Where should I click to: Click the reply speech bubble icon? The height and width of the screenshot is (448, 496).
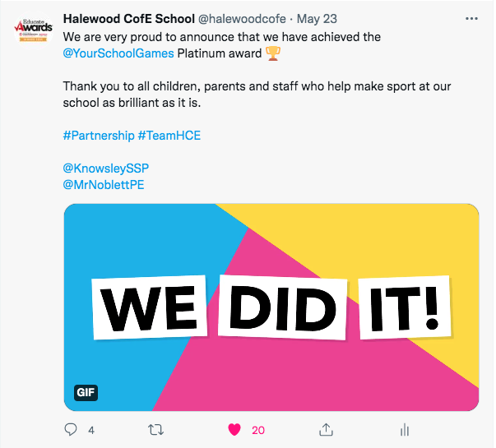(72, 429)
